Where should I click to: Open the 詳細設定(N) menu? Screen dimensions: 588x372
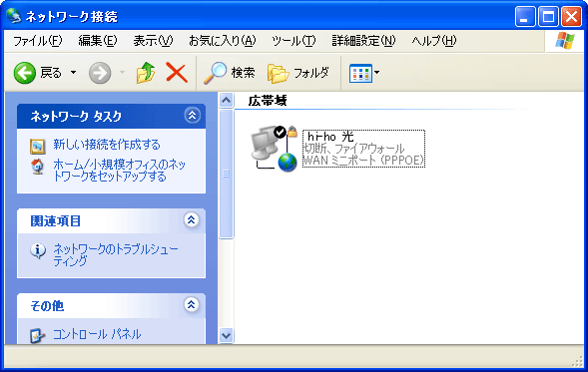click(x=363, y=41)
